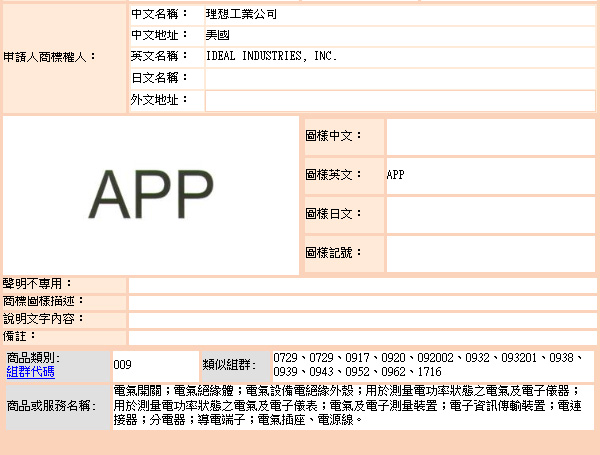
Task: Click the 聲明不專用 label
Action: click(37, 284)
